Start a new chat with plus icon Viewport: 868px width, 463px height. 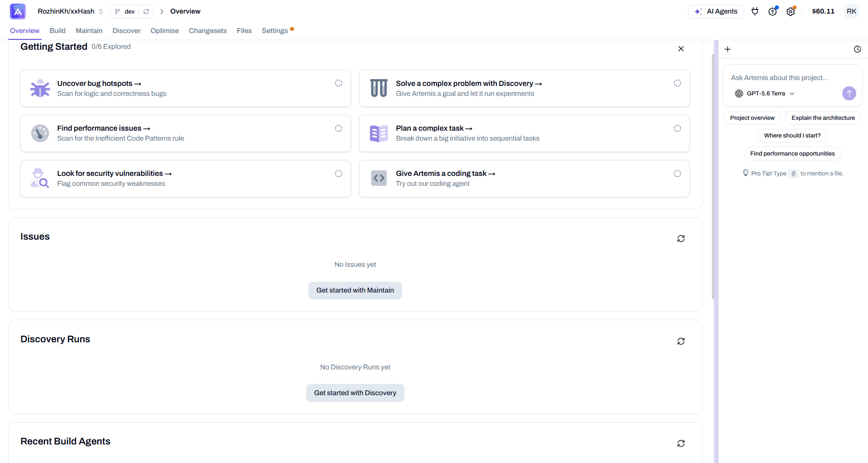pyautogui.click(x=727, y=49)
